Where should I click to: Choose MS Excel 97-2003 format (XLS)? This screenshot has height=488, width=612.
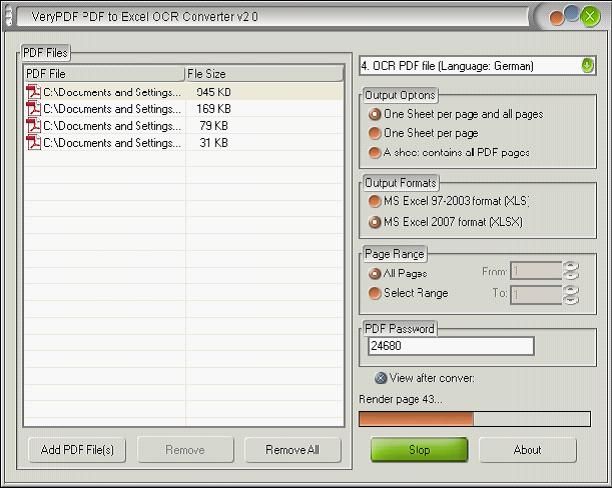[x=449, y=201]
